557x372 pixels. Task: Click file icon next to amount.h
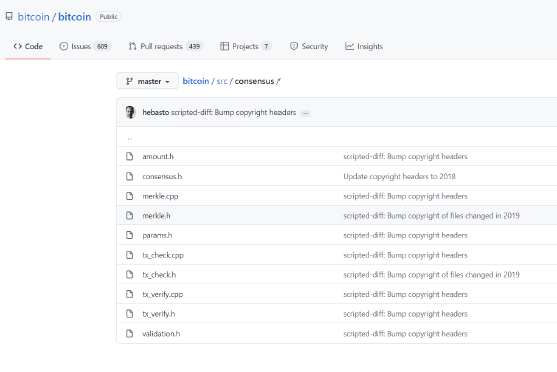(130, 156)
